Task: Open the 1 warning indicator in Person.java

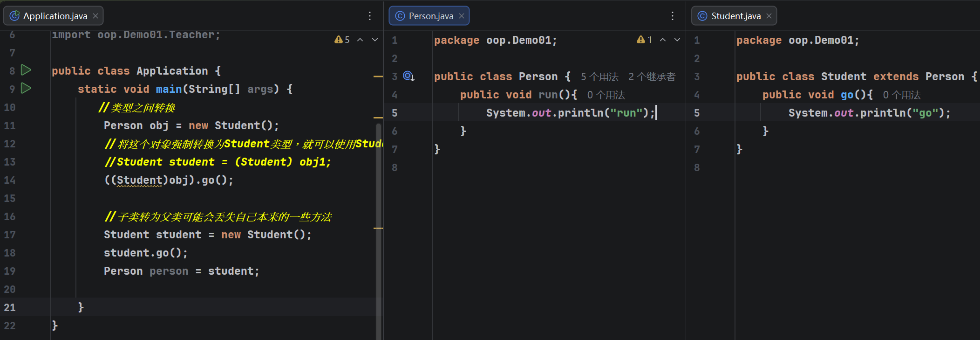Action: [644, 40]
